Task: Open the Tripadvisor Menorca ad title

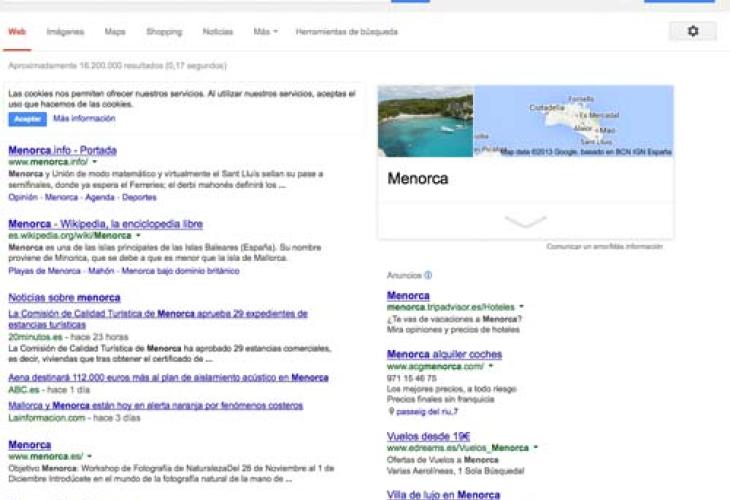Action: pos(408,296)
